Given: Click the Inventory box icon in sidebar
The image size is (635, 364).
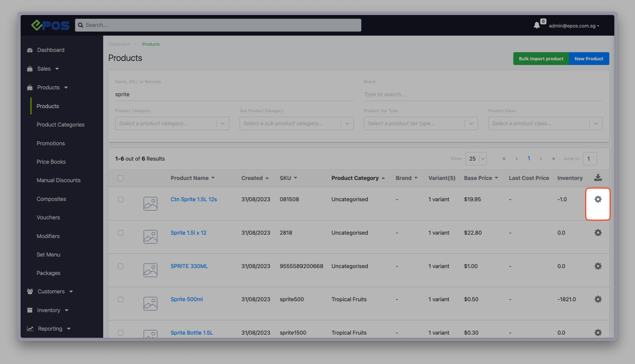Looking at the screenshot, I should point(30,310).
